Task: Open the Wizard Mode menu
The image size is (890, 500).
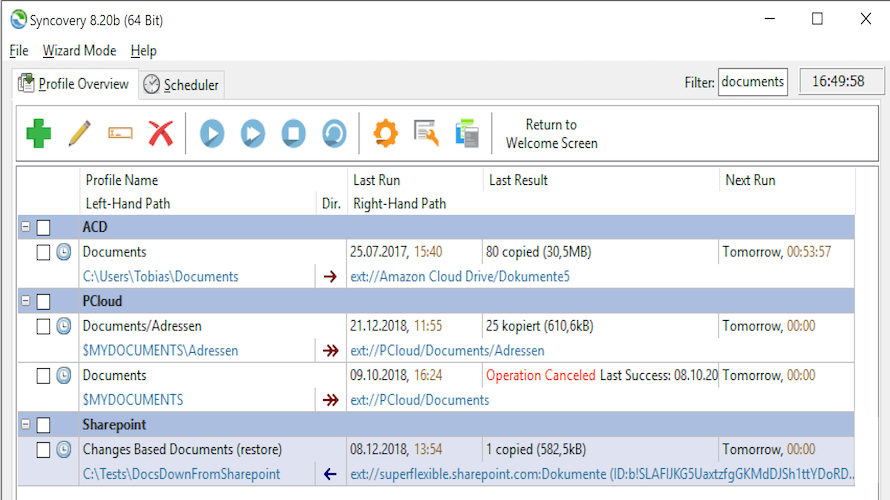Action: pos(79,51)
